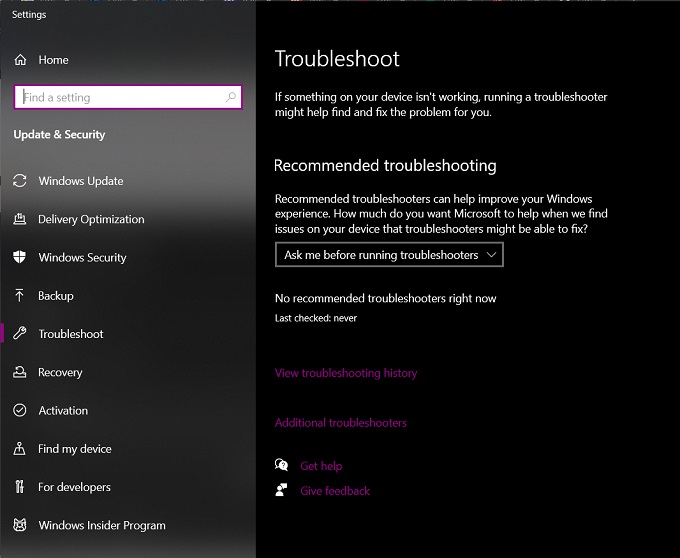
Task: Click the Recovery icon in sidebar
Action: (20, 372)
